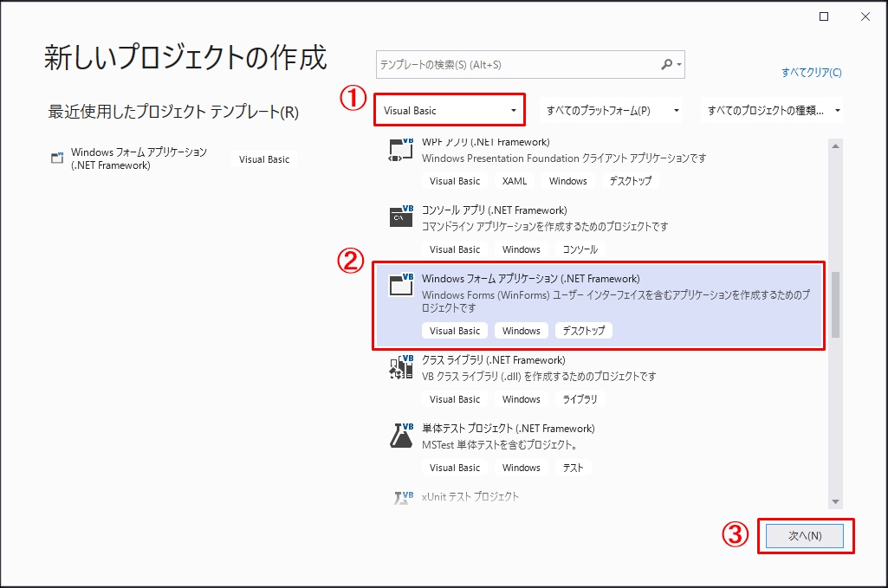
Task: Click the Windows tag under console app
Action: [x=521, y=249]
